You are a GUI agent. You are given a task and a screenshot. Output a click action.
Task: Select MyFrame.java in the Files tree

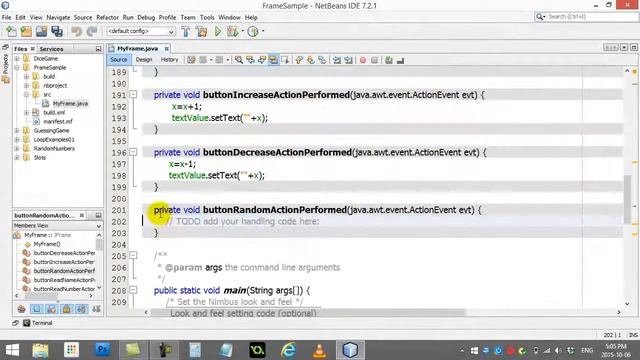click(70, 104)
